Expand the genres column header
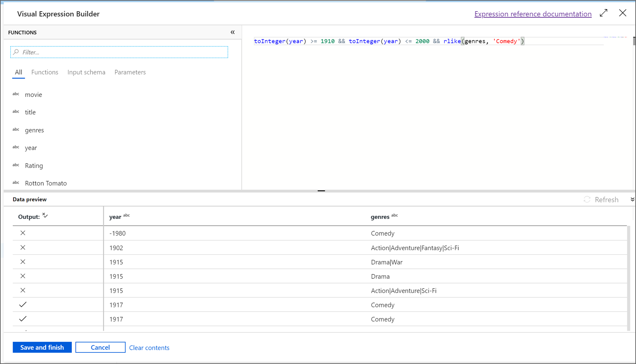Viewport: 636px width, 364px height. coord(380,216)
